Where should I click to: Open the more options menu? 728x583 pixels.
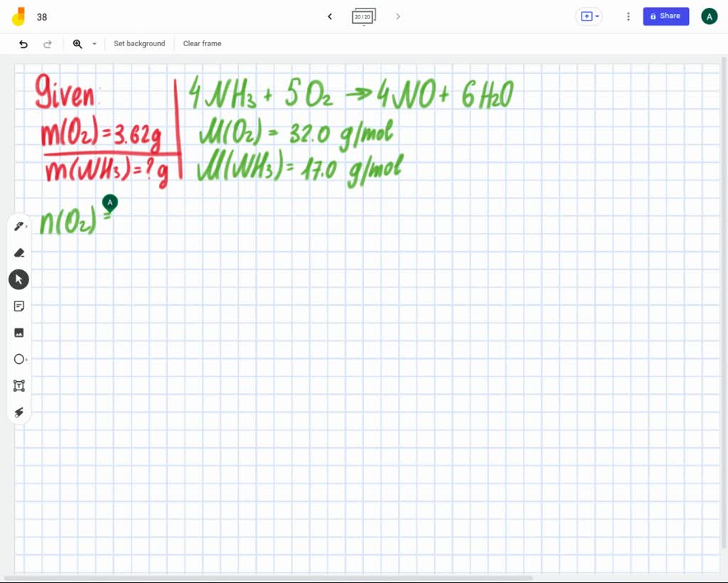click(x=628, y=16)
